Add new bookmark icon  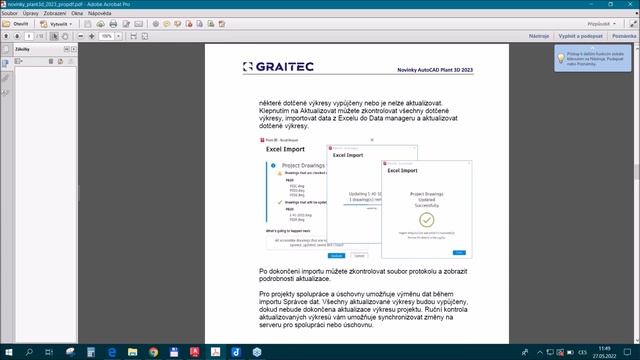point(60,61)
